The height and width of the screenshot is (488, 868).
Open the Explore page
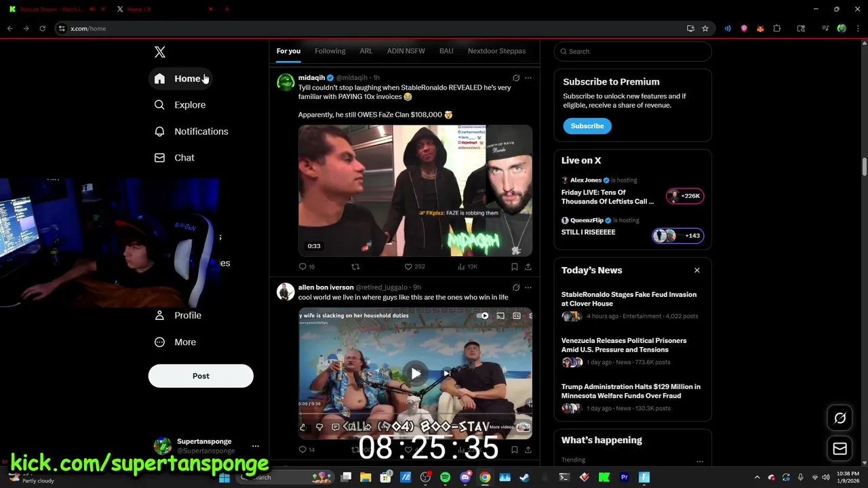click(180, 105)
